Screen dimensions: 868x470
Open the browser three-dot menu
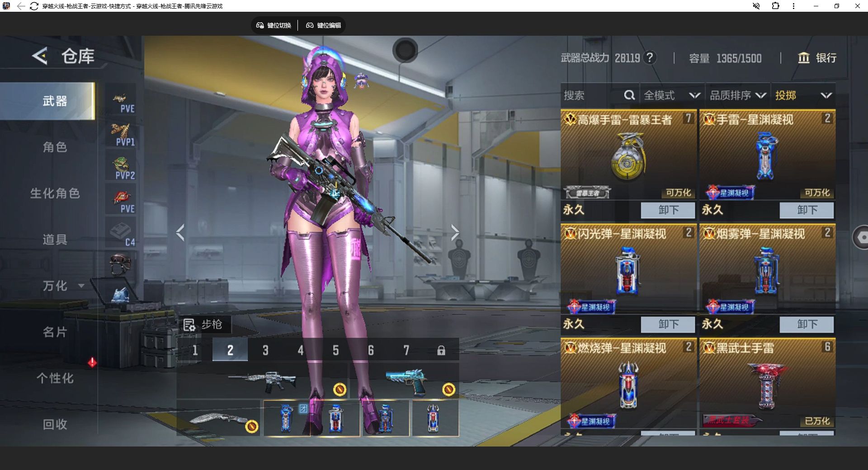coord(793,6)
